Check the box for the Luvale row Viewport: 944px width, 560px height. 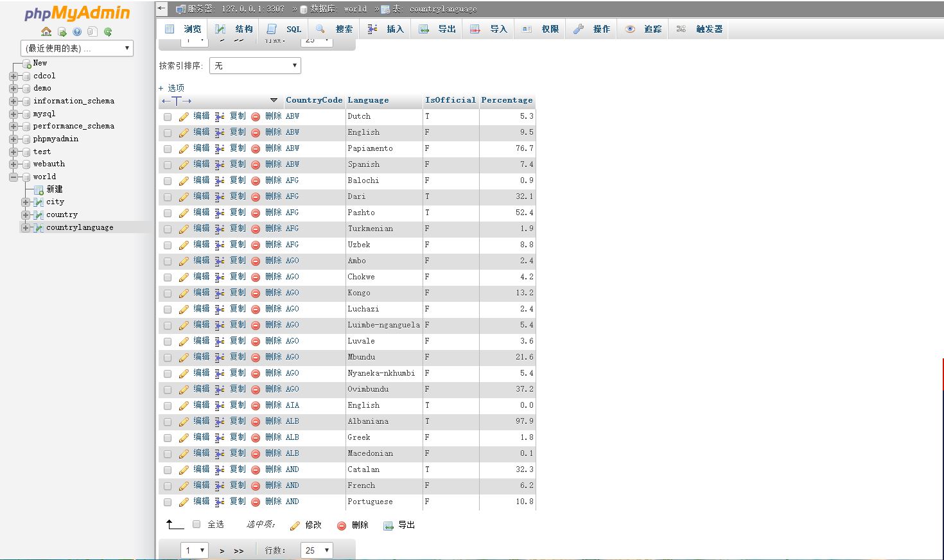coord(168,342)
